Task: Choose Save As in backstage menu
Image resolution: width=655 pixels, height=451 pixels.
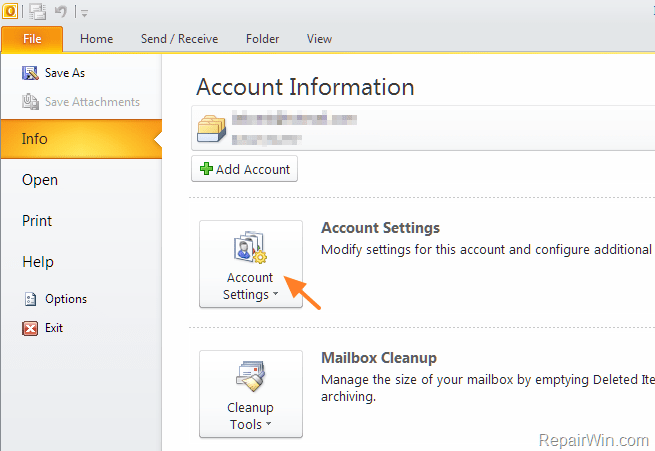Action: click(65, 73)
